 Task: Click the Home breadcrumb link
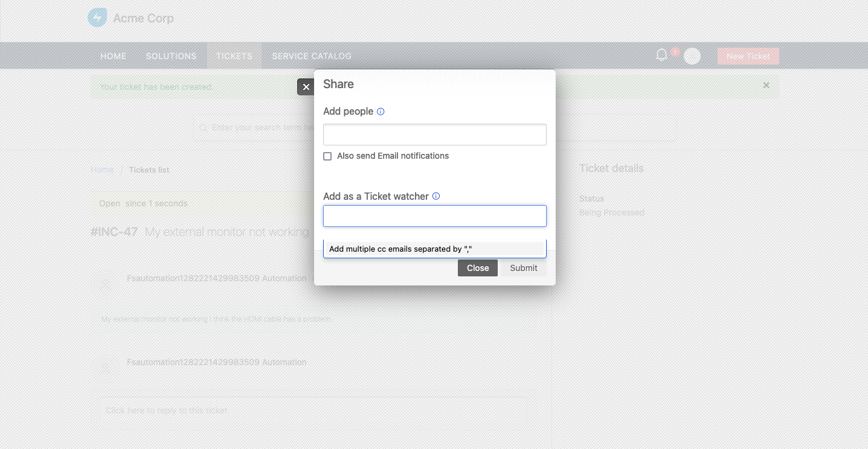102,170
